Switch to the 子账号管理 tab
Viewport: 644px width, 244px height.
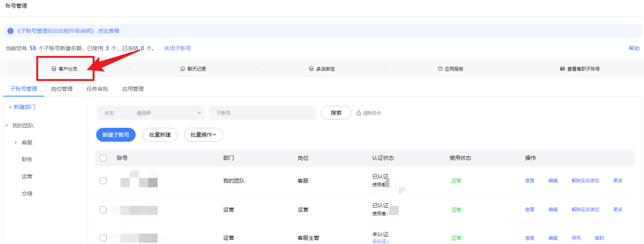coord(24,89)
